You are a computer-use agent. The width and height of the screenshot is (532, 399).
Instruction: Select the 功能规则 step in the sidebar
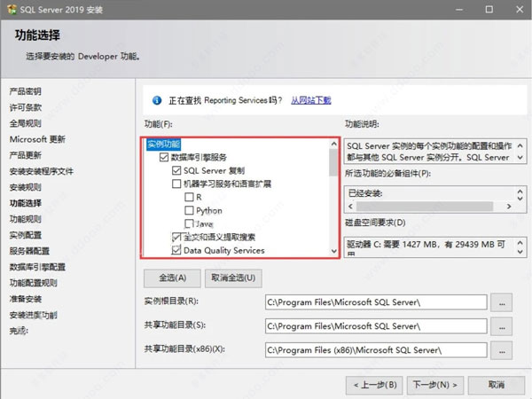click(26, 219)
